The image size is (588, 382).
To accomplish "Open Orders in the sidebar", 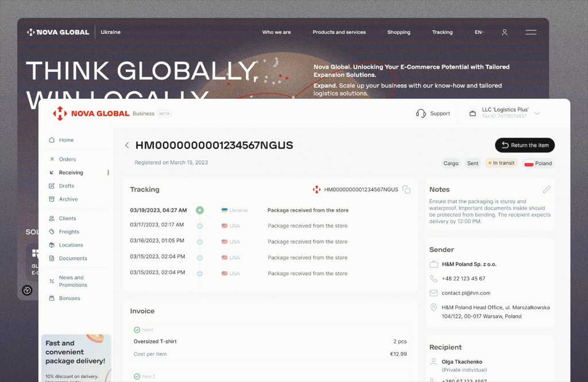I will [67, 159].
